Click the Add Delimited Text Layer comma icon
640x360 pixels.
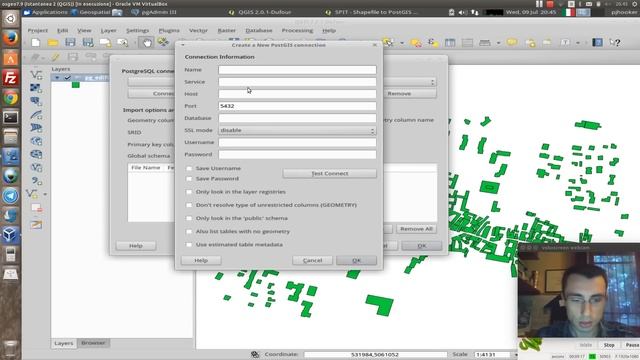[36, 181]
